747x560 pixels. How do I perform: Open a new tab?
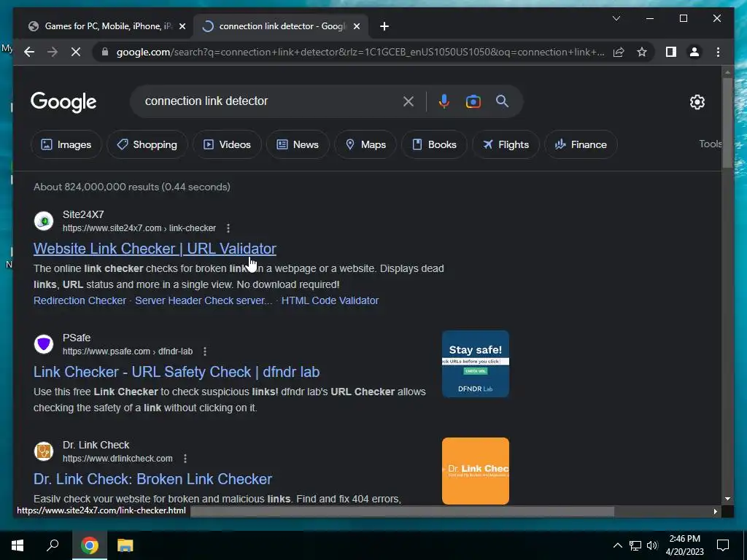pyautogui.click(x=384, y=27)
